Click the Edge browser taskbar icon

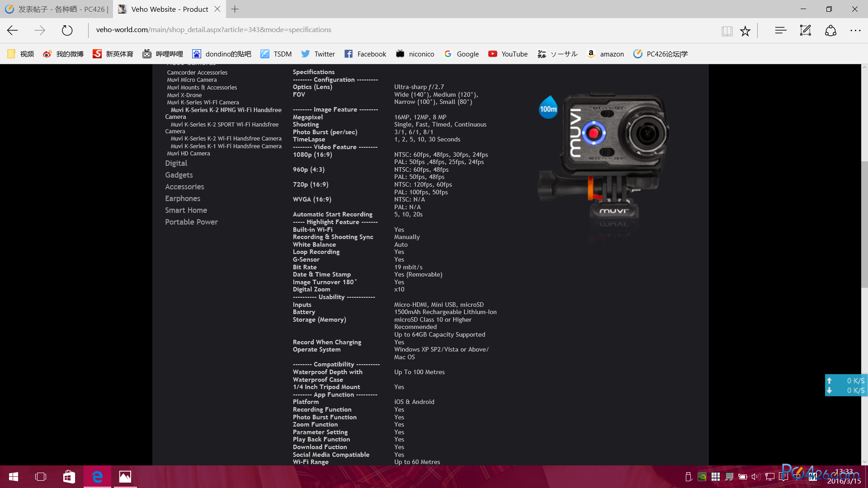click(97, 477)
